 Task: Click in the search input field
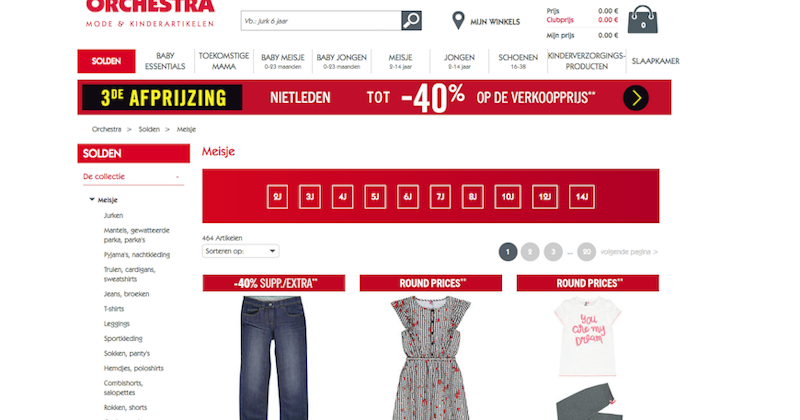click(321, 20)
